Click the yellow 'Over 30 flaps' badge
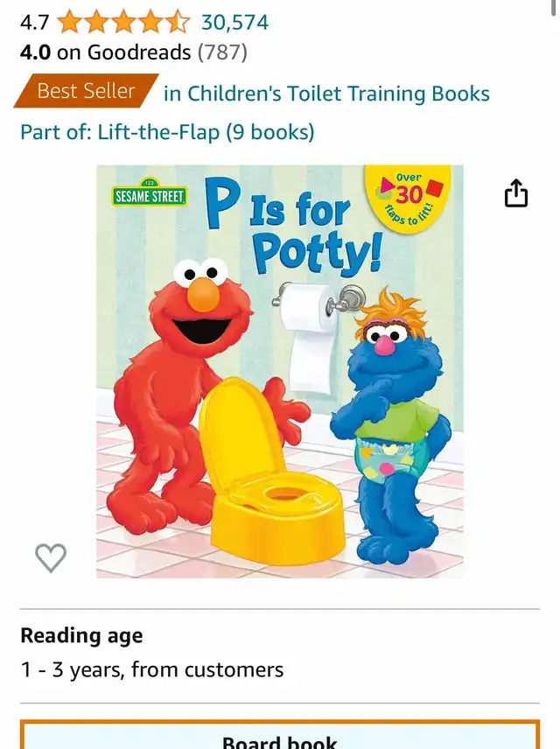 pyautogui.click(x=410, y=198)
